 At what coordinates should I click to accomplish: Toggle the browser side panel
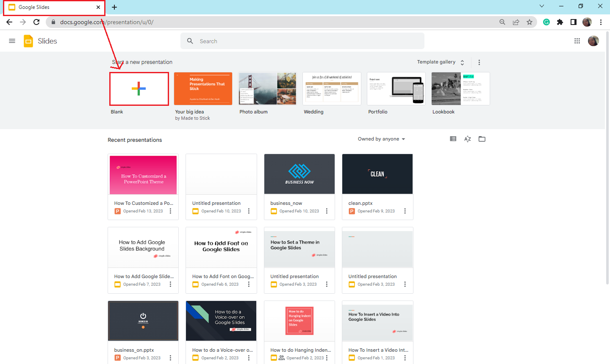point(574,22)
